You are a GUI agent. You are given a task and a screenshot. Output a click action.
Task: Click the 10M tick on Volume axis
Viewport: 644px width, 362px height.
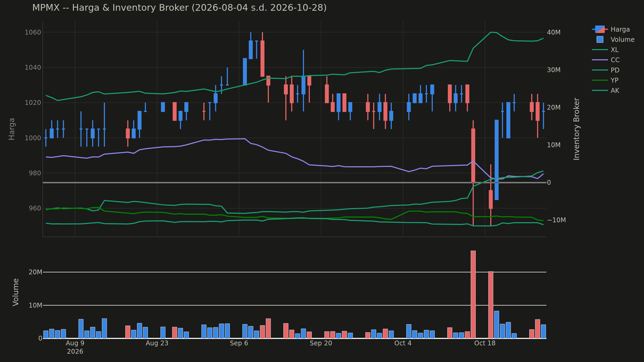[35, 305]
